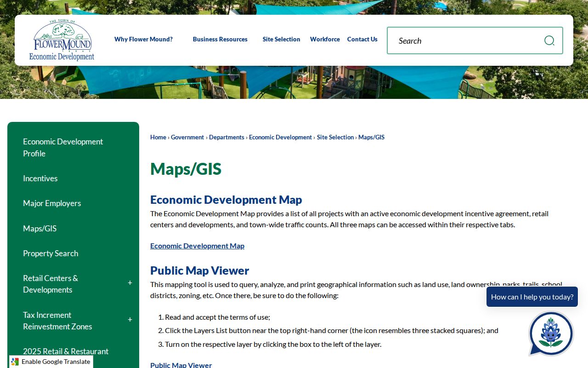Click the 'Read and accept the terms of use' step
This screenshot has width=588, height=368.
coord(217,317)
